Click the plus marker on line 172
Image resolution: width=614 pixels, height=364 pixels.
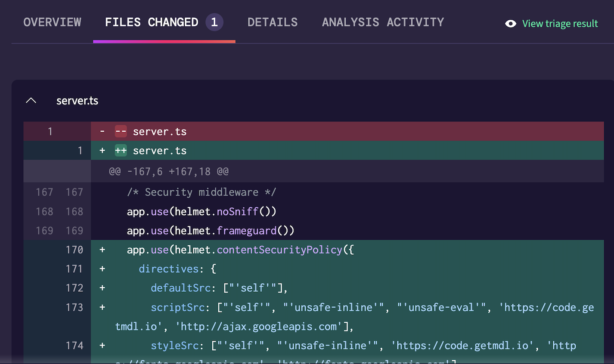[x=102, y=288]
